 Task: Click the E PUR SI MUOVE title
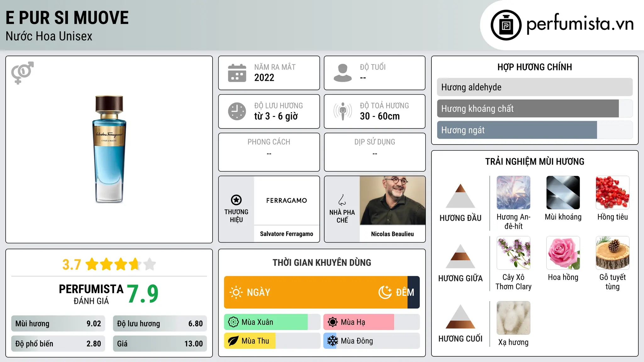(x=67, y=18)
